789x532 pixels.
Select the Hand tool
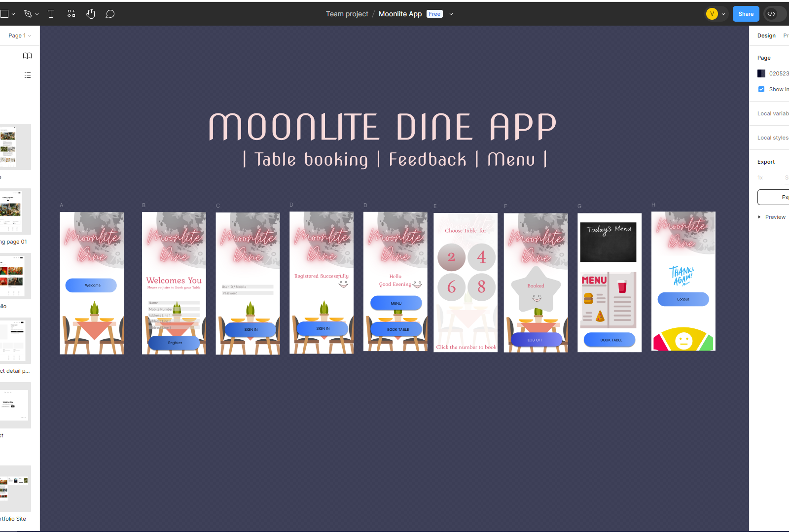91,13
